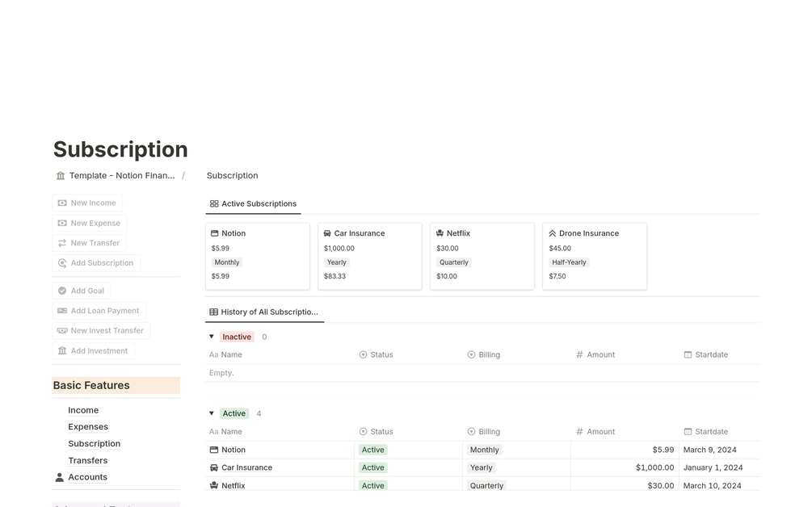Click the Billing column header in Active group
812x507 pixels.
pos(489,432)
